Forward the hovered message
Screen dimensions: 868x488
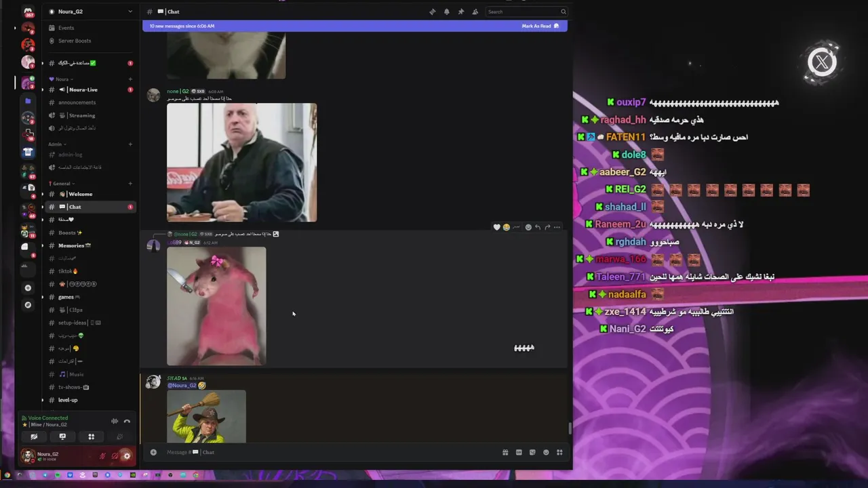547,227
